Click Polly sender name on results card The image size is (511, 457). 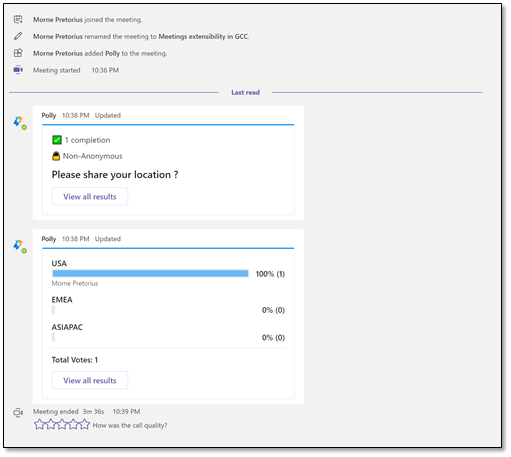point(49,239)
